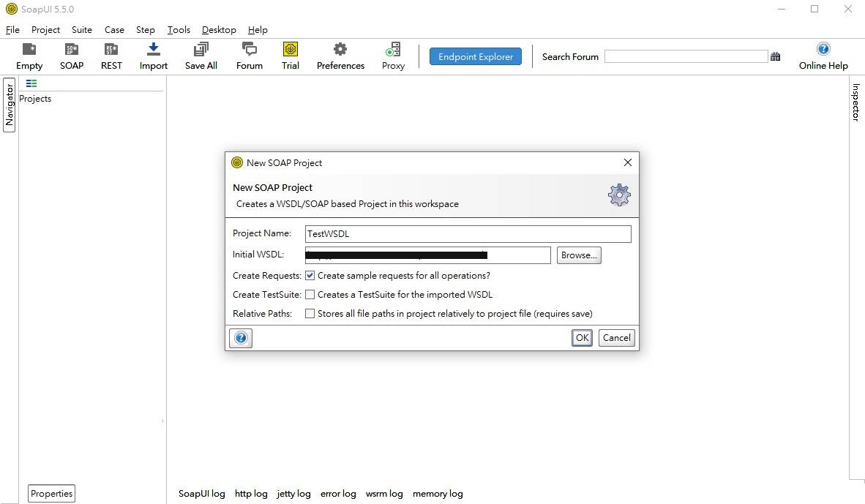Click the Search Forum input field
Screen dimensions: 865x504
686,56
